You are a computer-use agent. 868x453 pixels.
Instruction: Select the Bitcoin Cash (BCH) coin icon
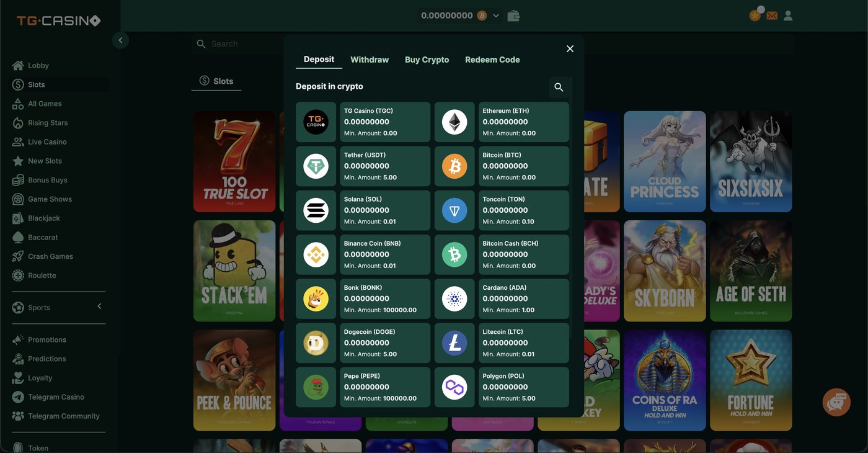click(454, 254)
